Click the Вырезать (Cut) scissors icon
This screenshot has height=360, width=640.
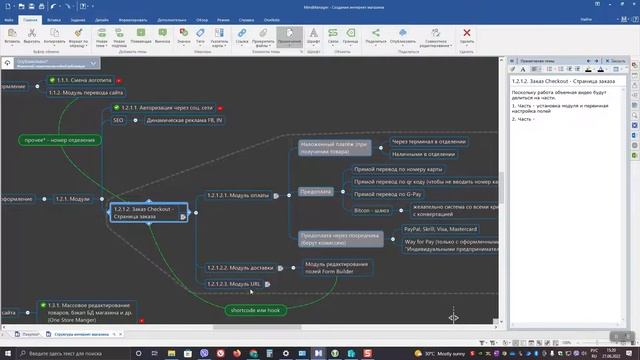(32, 33)
